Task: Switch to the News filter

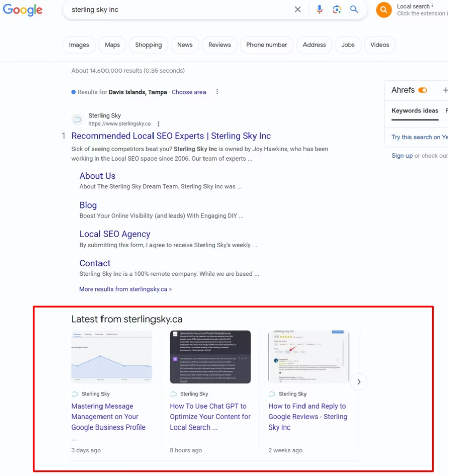Action: coord(185,45)
